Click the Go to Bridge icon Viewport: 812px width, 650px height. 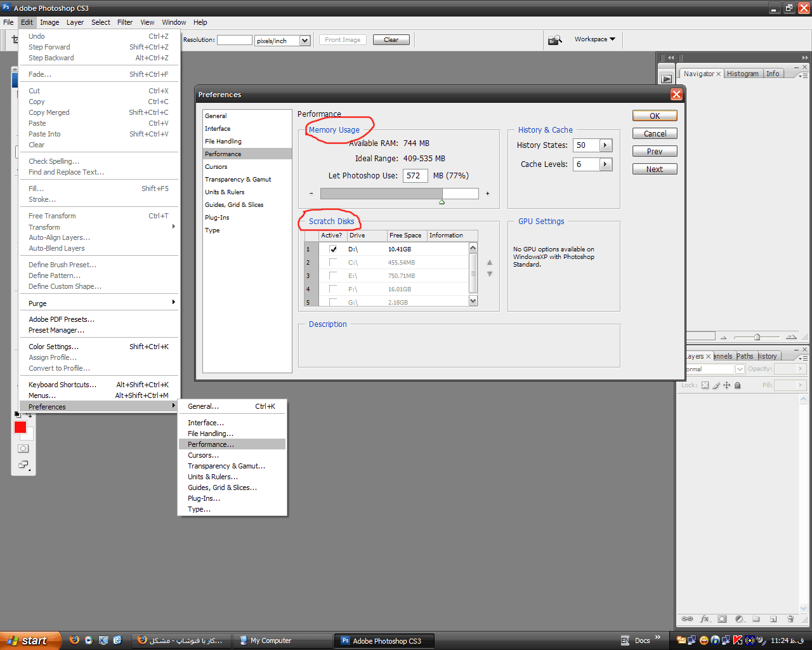point(555,40)
